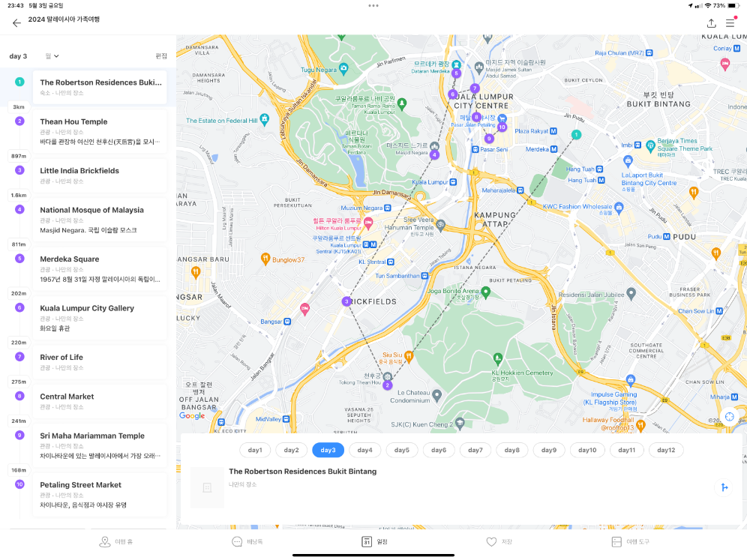
Task: Tap KL Hokkien Cemetery green pin
Action: point(498,358)
